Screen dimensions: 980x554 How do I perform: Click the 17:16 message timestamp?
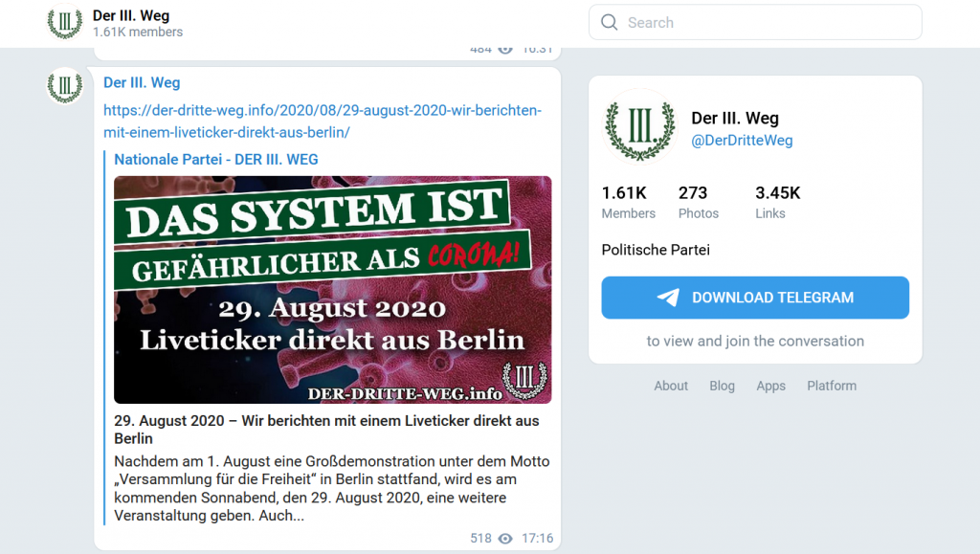tap(538, 539)
